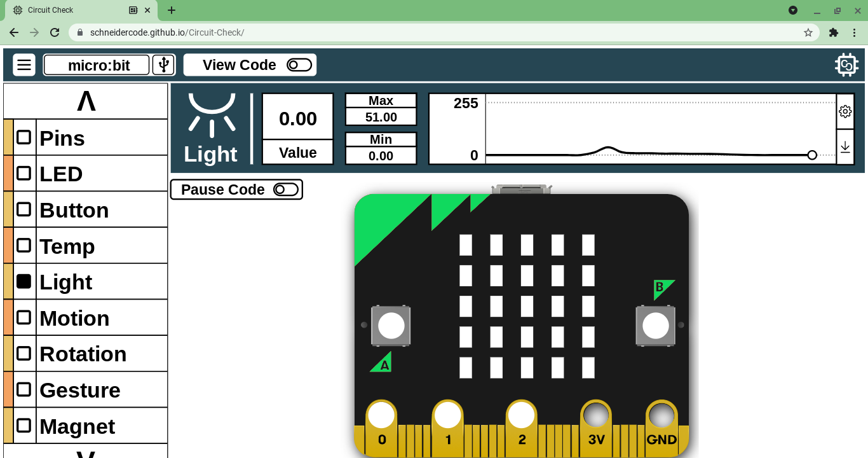
Task: Go back to previous page
Action: pos(14,32)
